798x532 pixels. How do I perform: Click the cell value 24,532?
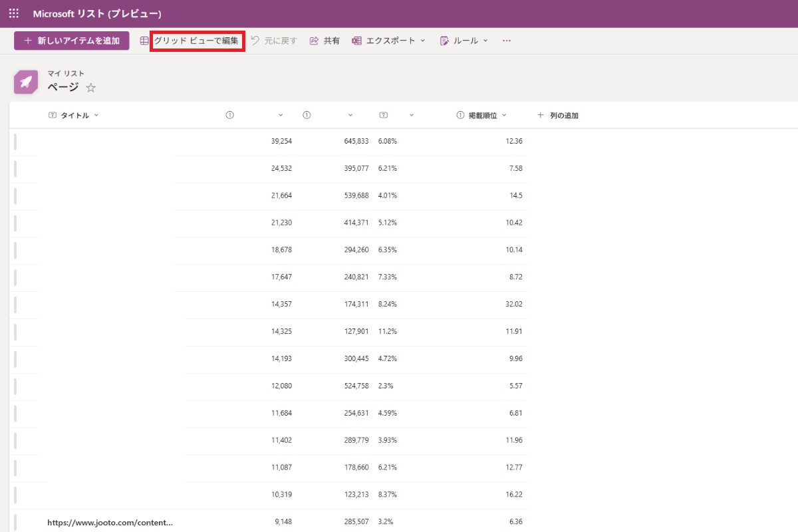tap(281, 168)
